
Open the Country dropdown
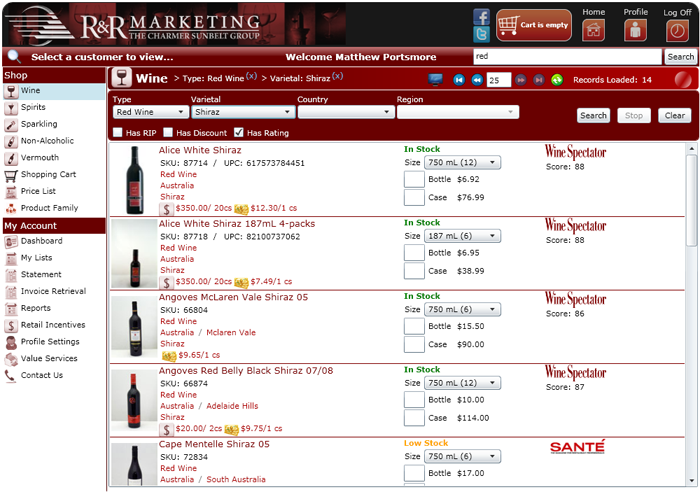point(346,112)
